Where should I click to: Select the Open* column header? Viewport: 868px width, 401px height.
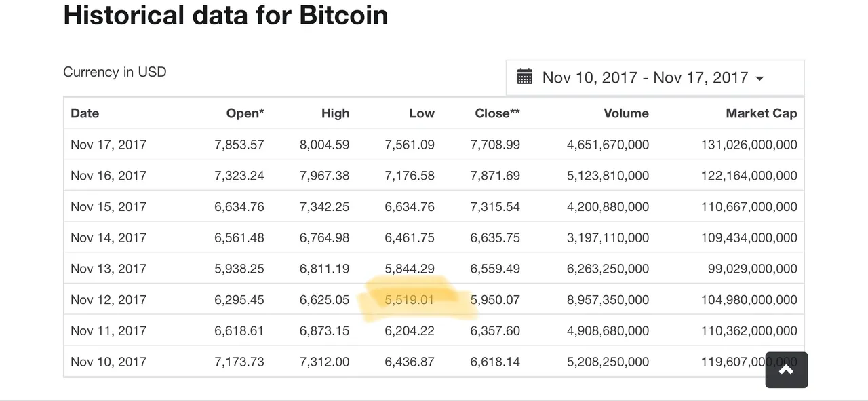(245, 113)
